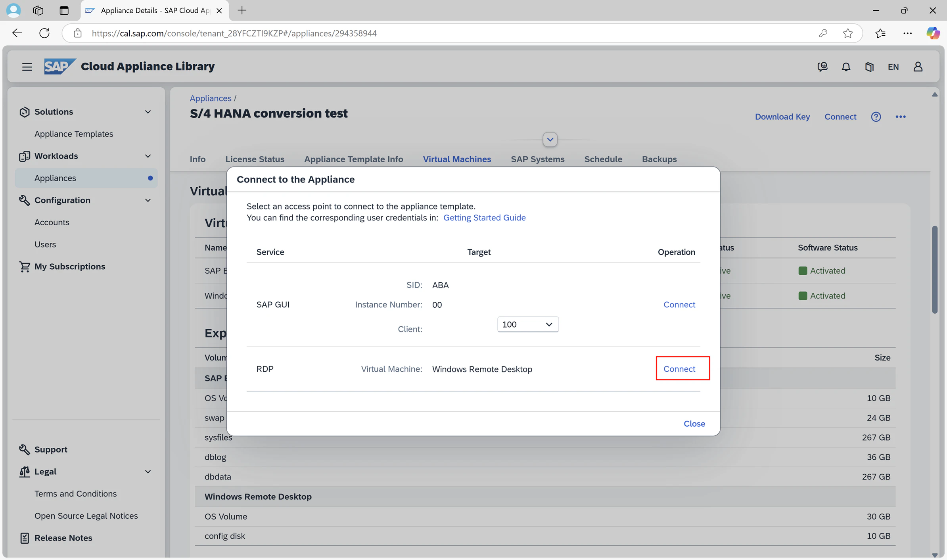
Task: Open the tab actions menu icon
Action: [x=64, y=10]
